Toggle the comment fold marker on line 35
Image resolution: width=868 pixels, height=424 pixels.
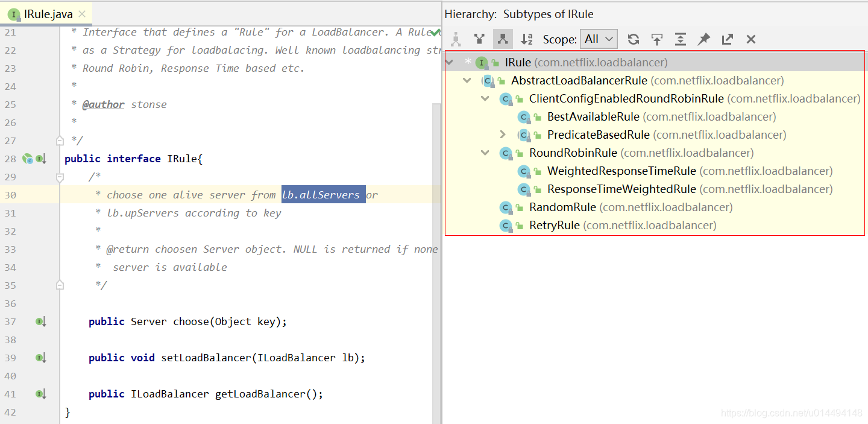click(x=60, y=284)
